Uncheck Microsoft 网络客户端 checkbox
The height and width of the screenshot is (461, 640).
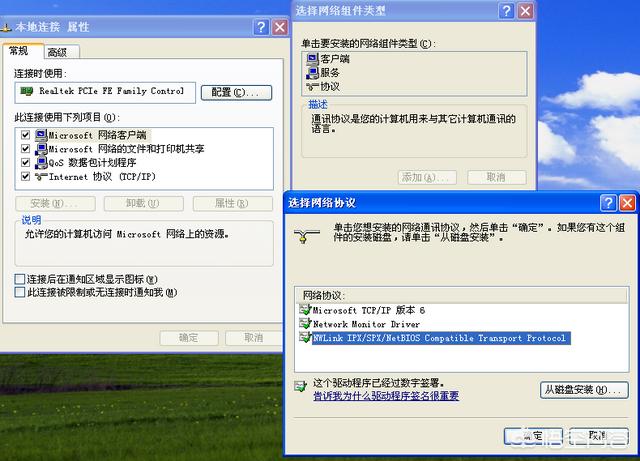pos(25,135)
